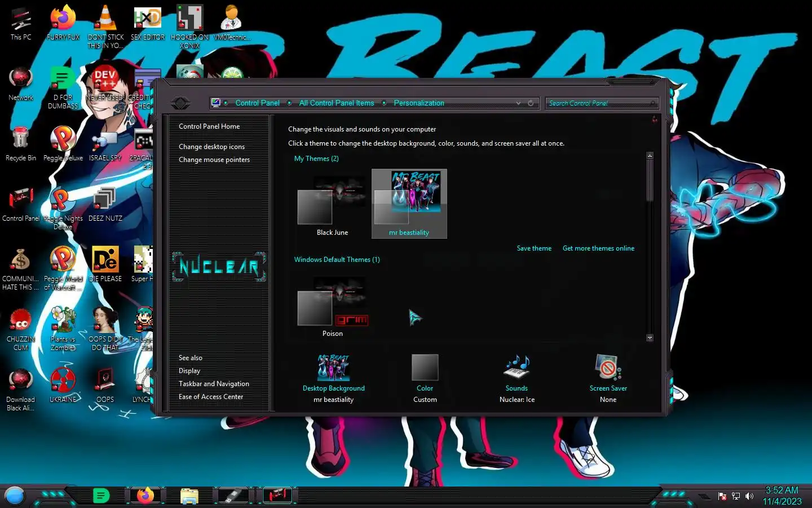Open the Firefox shortcut labeled FURRY FUX
The width and height of the screenshot is (812, 508).
(63, 23)
